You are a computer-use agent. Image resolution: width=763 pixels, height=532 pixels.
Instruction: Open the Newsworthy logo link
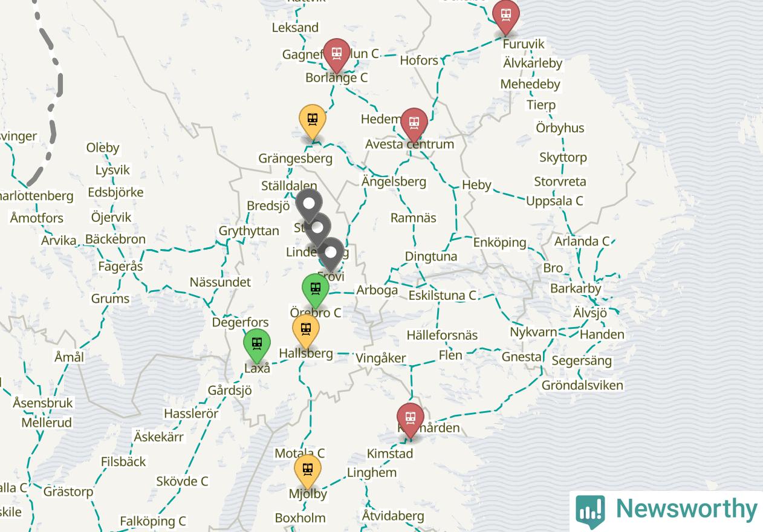666,510
